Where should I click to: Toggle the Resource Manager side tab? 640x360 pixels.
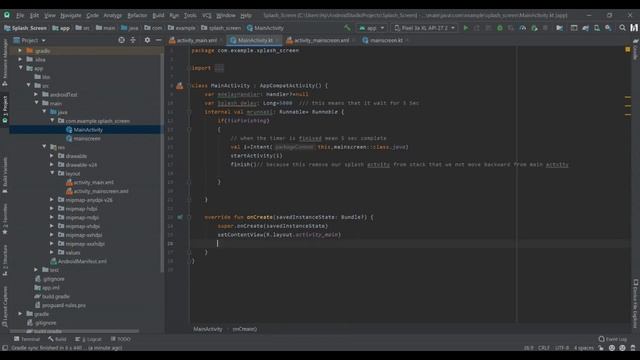point(5,62)
